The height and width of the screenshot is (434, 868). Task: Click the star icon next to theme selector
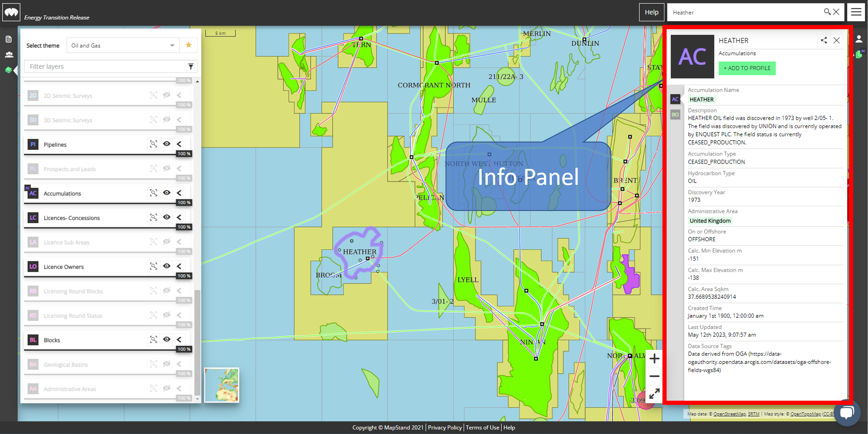(x=188, y=45)
